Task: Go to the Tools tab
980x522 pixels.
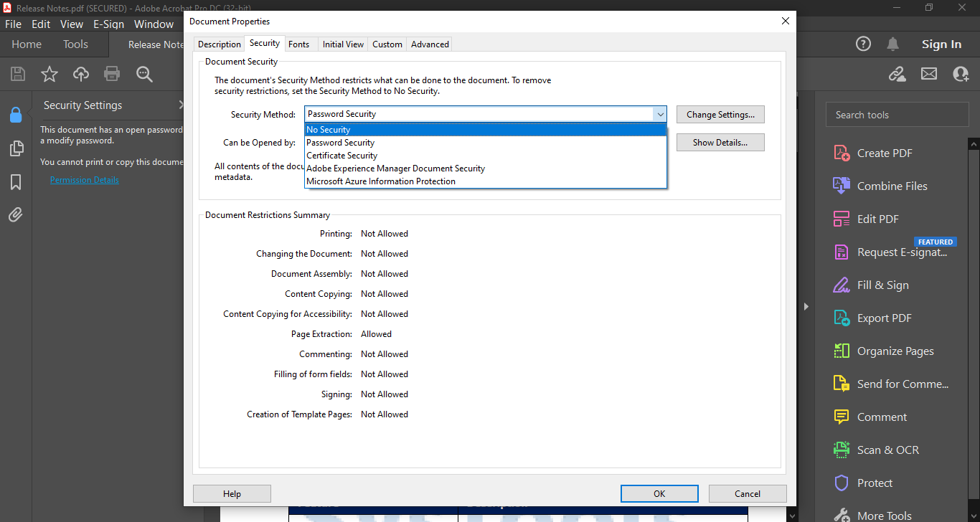Action: point(75,44)
